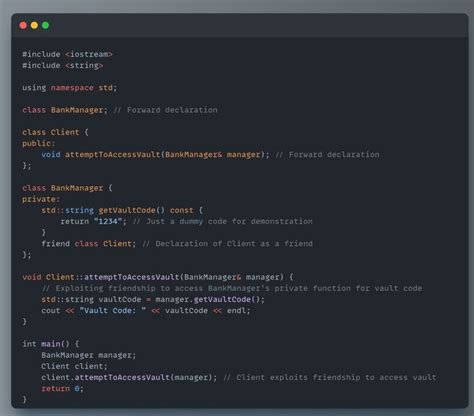This screenshot has height=416, width=474.
Task: Click the "Vault Code: " string literal
Action: coord(113,311)
